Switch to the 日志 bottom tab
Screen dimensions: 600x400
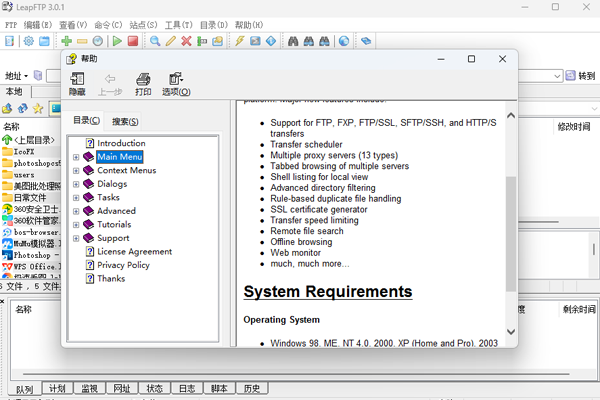[186, 388]
